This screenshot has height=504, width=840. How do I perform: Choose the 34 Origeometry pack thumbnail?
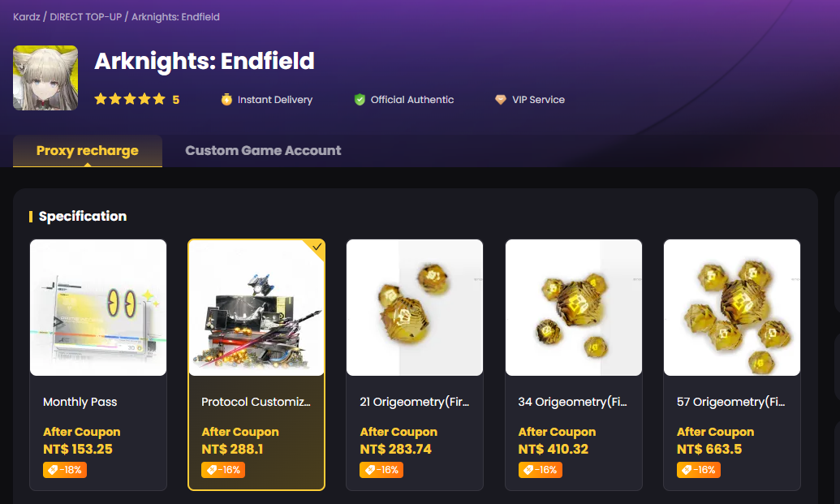[x=574, y=308]
